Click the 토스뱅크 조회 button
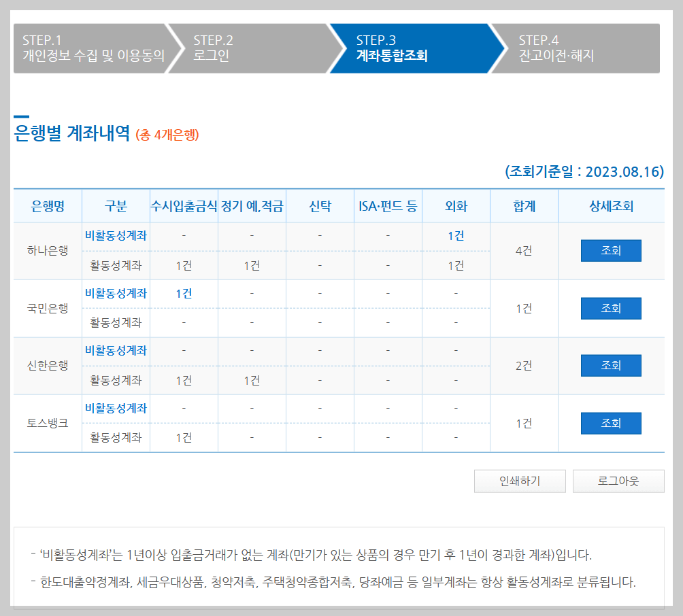This screenshot has height=616, width=683. 610,422
